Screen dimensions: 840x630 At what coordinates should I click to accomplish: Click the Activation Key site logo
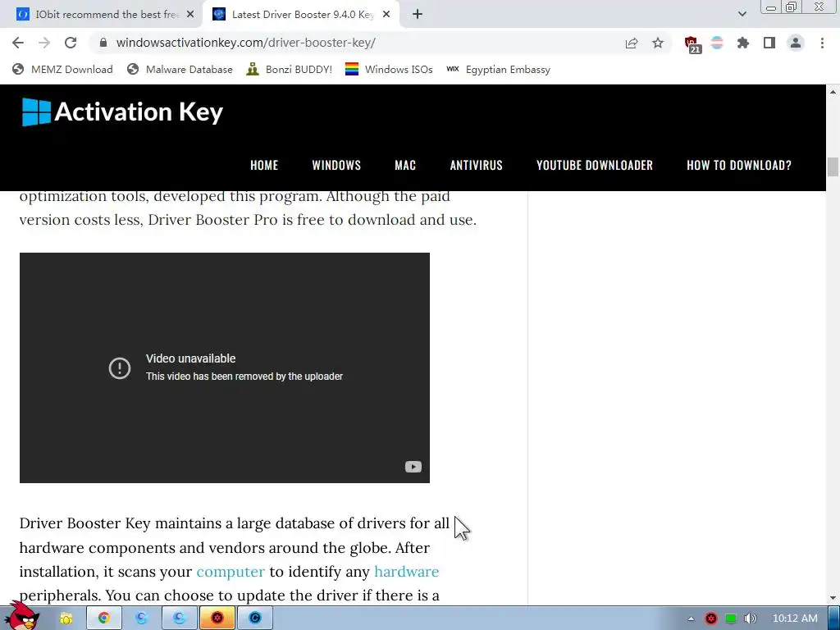pyautogui.click(x=123, y=112)
